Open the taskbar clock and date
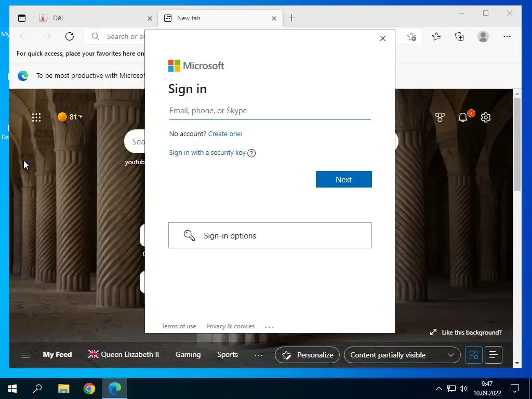 [487, 389]
